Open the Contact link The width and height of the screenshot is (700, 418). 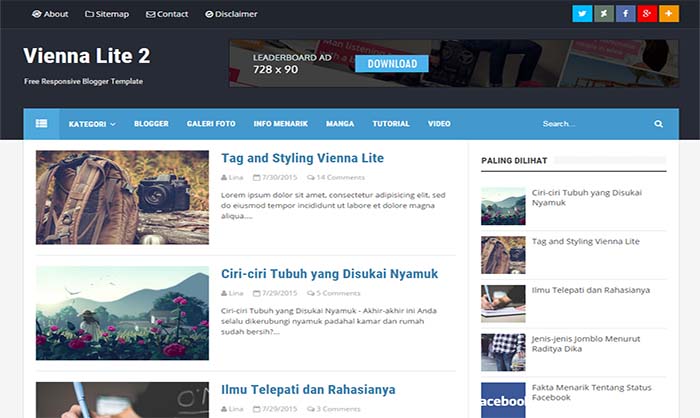[167, 14]
